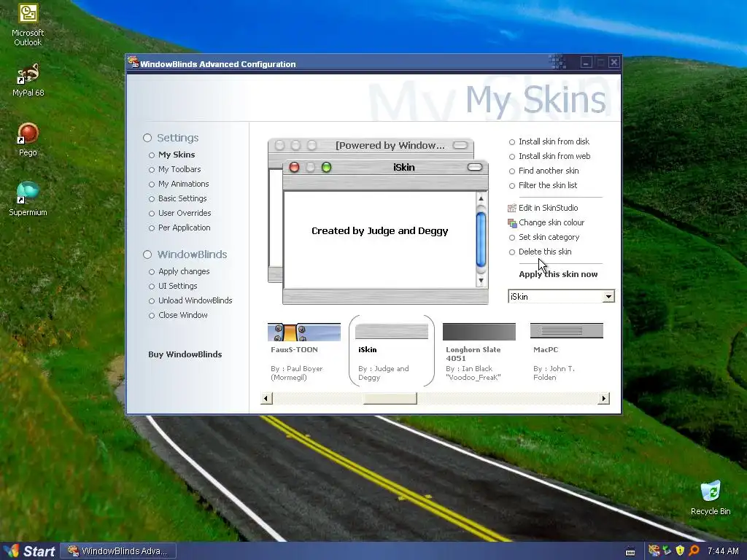This screenshot has height=560, width=747.
Task: Click the keyboard icon in taskbar
Action: (x=630, y=552)
